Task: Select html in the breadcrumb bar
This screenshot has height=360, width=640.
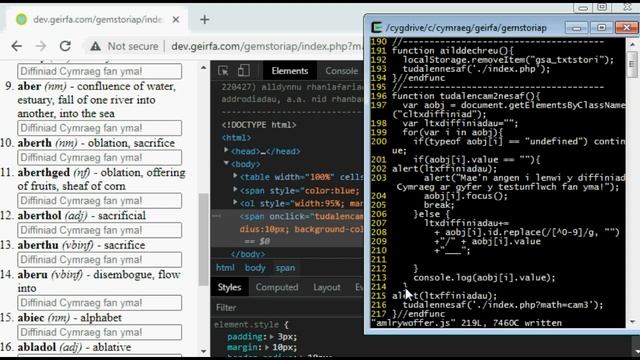Action: 225,268
